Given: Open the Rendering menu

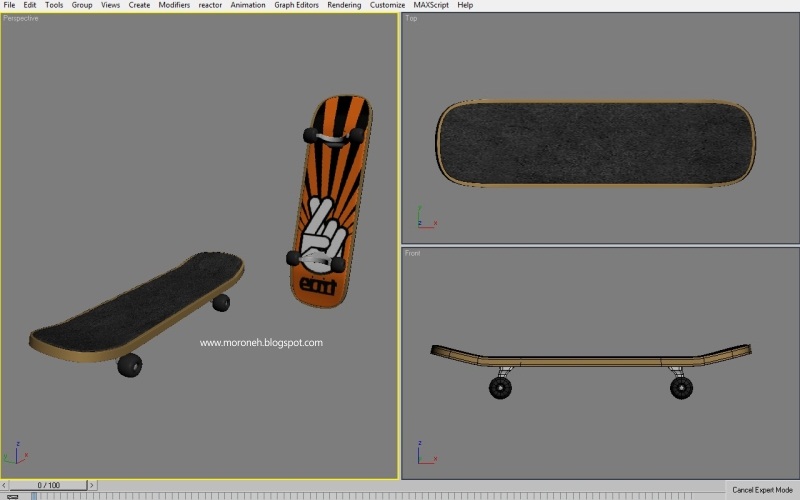Looking at the screenshot, I should point(344,5).
